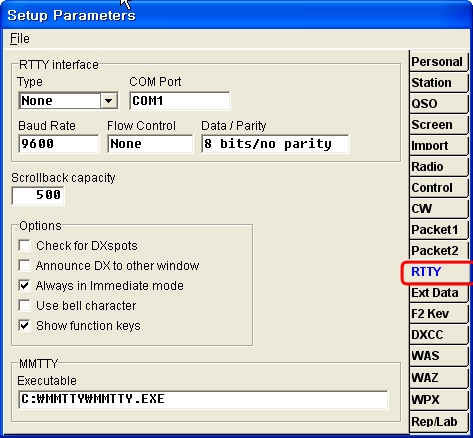
Task: Click the COM Port field
Action: (180, 101)
